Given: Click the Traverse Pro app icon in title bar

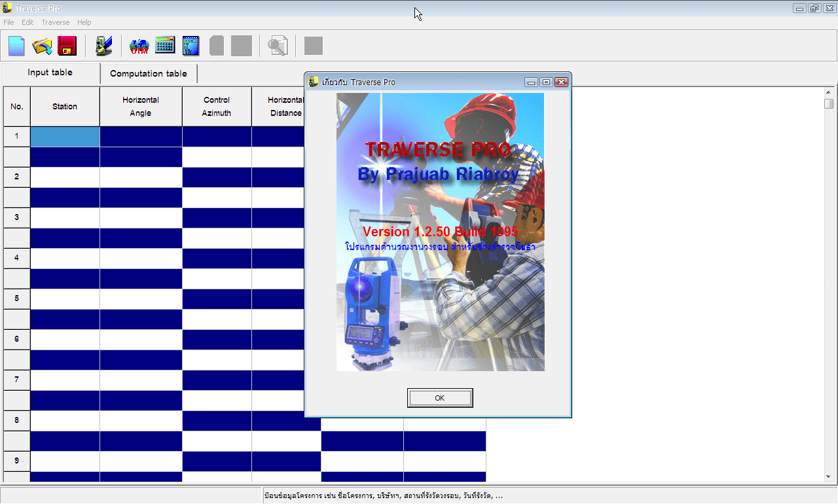Looking at the screenshot, I should tap(7, 8).
